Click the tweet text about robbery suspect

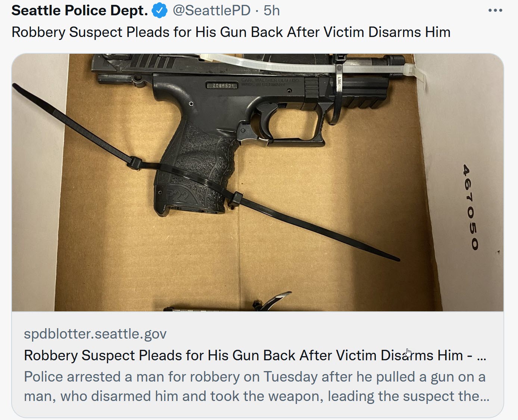[231, 32]
